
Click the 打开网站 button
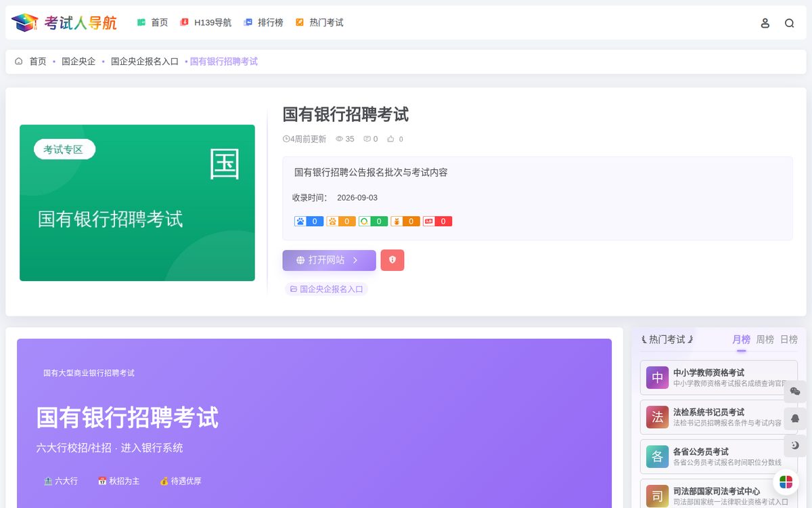click(329, 260)
